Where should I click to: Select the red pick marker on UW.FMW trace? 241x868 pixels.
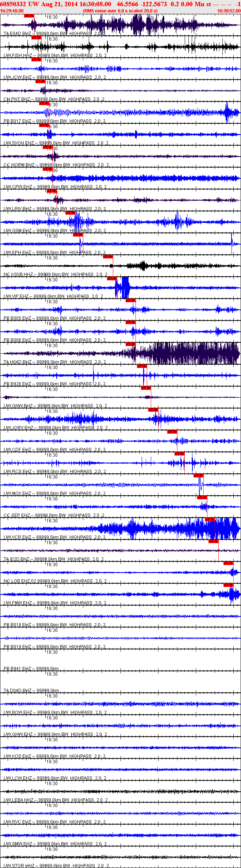click(x=229, y=585)
